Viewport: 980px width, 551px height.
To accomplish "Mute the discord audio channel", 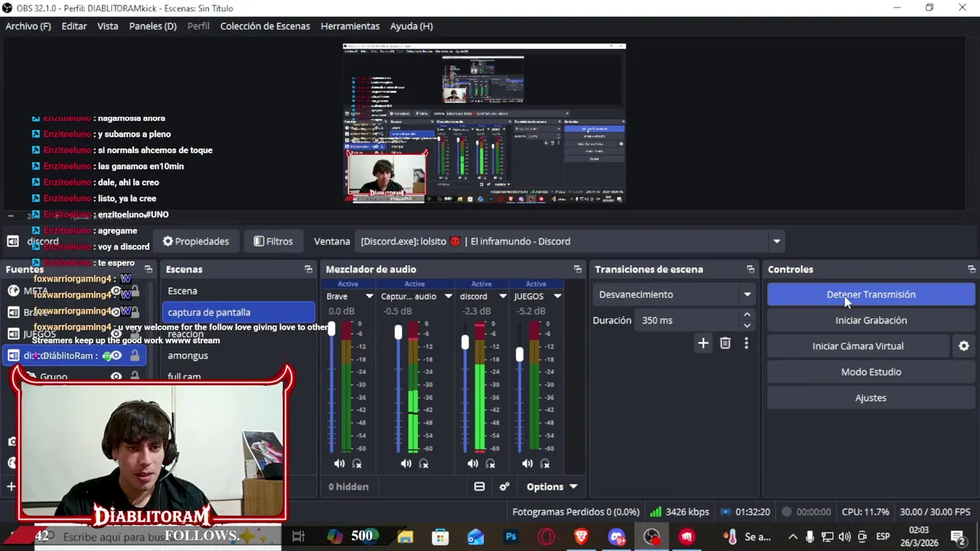I will (472, 464).
